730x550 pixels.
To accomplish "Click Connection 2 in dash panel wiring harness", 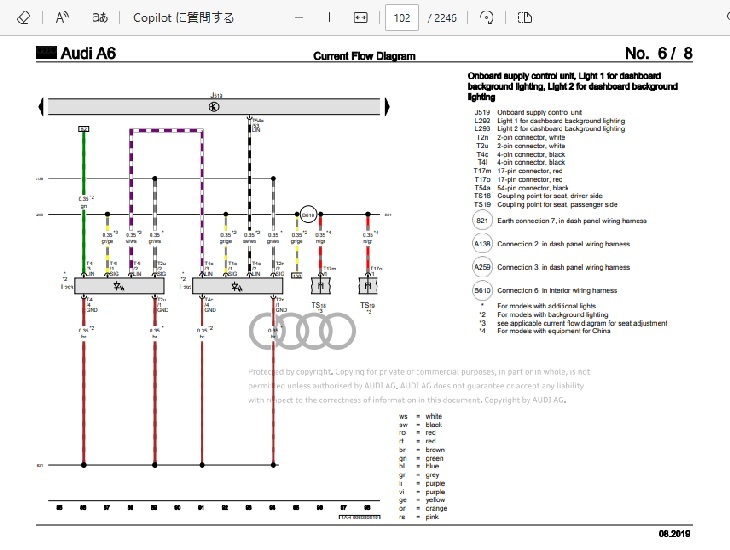I will pyautogui.click(x=563, y=244).
